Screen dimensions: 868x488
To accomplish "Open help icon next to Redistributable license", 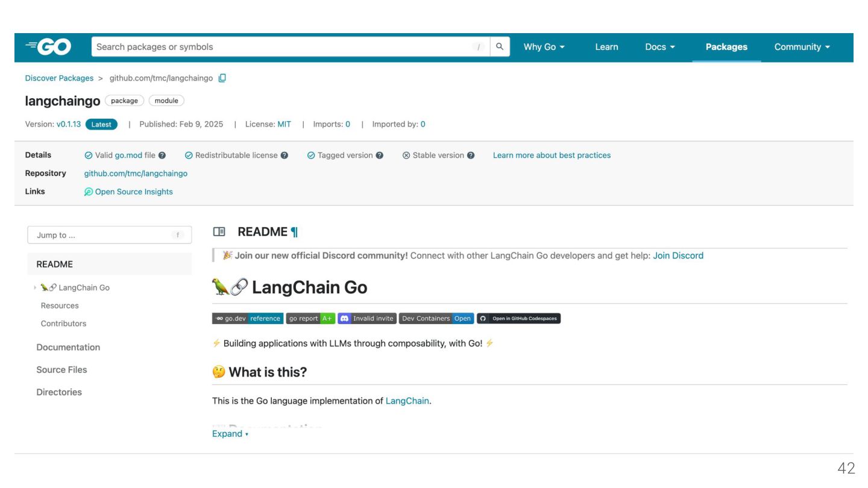I will (285, 155).
